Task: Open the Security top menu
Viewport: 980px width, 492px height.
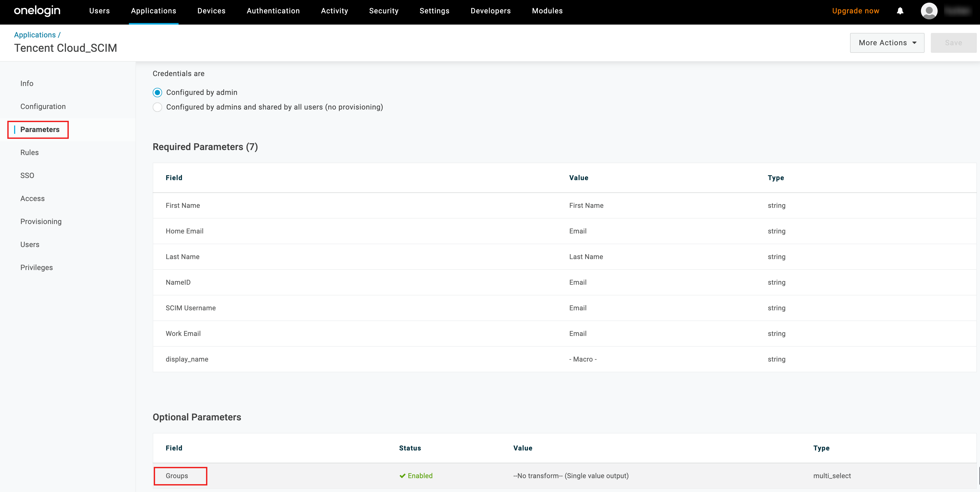Action: click(384, 11)
